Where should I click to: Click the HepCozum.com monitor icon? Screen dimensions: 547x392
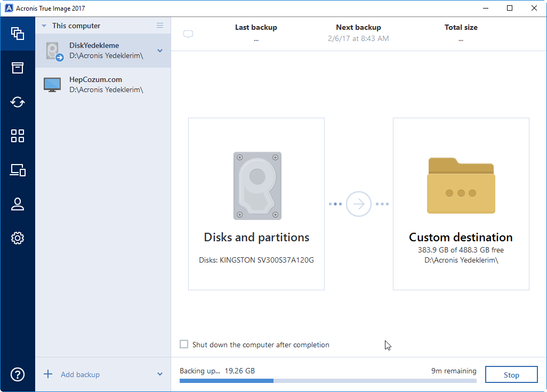coord(52,85)
